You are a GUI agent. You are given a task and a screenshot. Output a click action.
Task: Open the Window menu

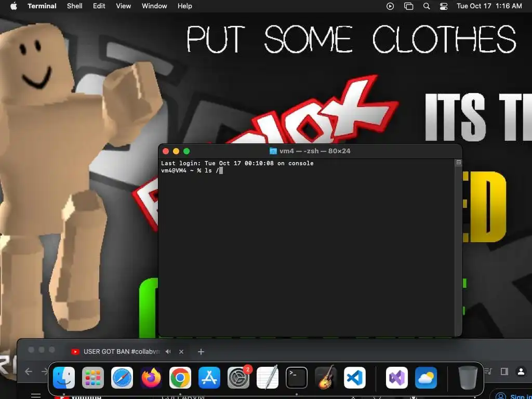pyautogui.click(x=154, y=6)
